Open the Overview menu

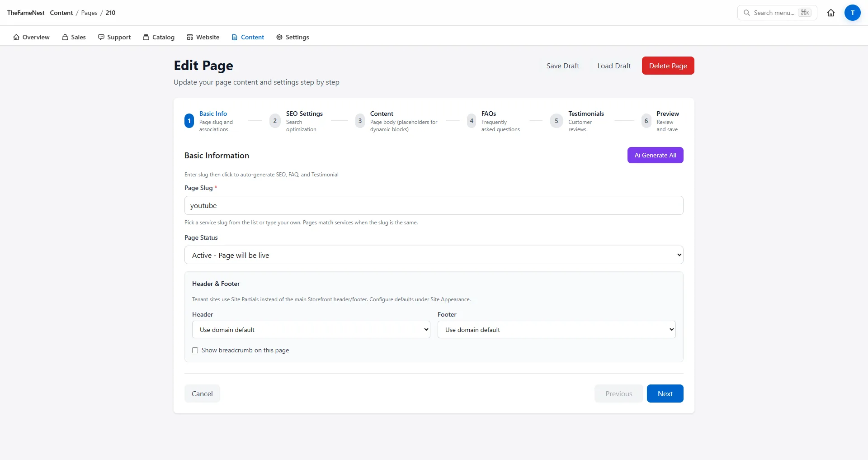pyautogui.click(x=31, y=37)
